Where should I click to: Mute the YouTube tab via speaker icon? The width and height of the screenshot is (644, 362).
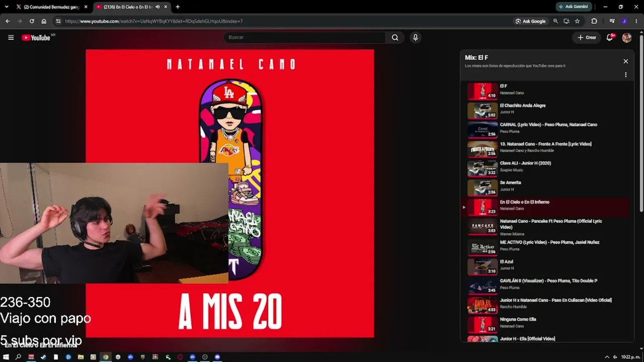tap(158, 7)
